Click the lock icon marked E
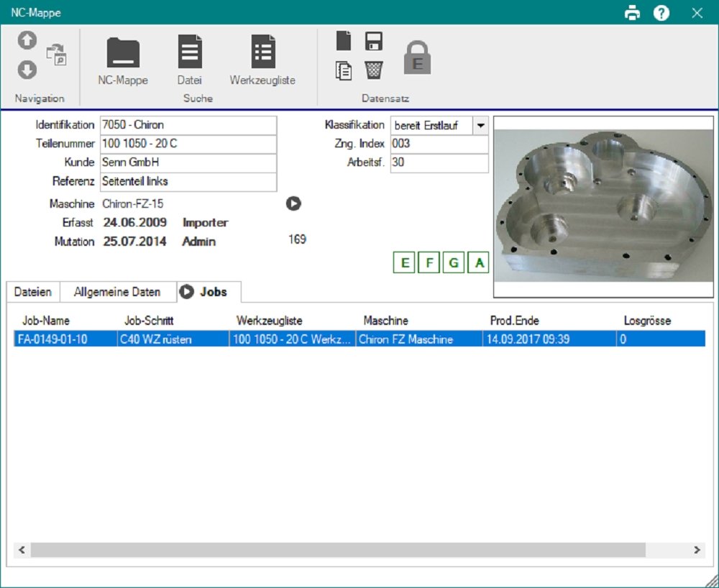The image size is (719, 588). [417, 58]
